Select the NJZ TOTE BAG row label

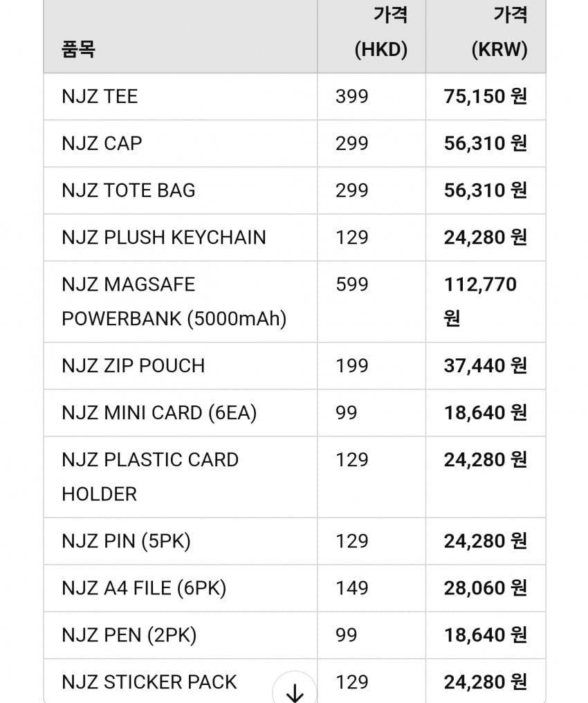(x=129, y=190)
